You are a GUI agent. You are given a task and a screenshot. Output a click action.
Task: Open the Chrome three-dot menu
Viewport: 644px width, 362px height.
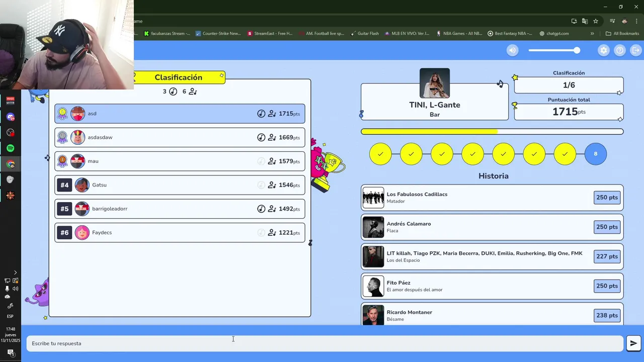tap(636, 21)
